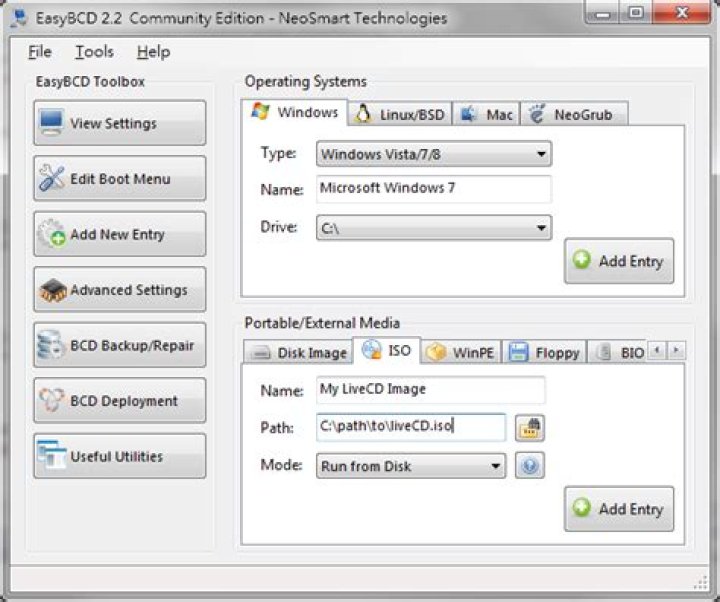Click the EasyBCD app icon in title bar
The image size is (720, 602).
(x=20, y=17)
